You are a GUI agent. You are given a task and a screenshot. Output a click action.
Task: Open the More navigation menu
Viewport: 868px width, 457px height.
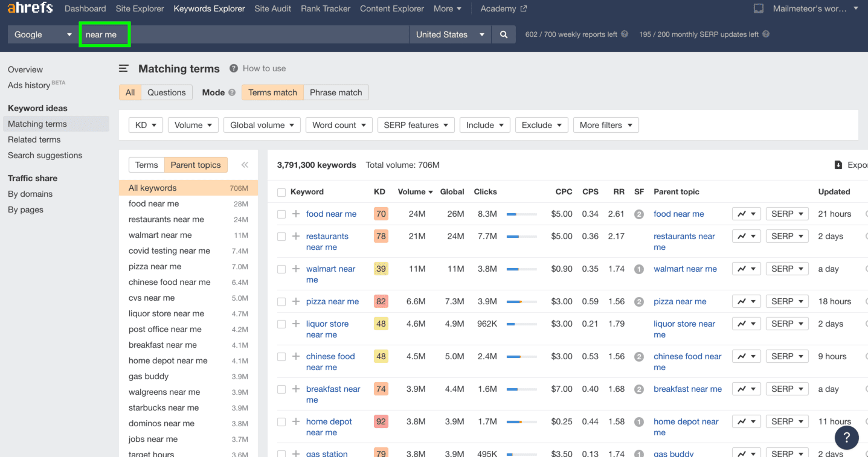447,8
